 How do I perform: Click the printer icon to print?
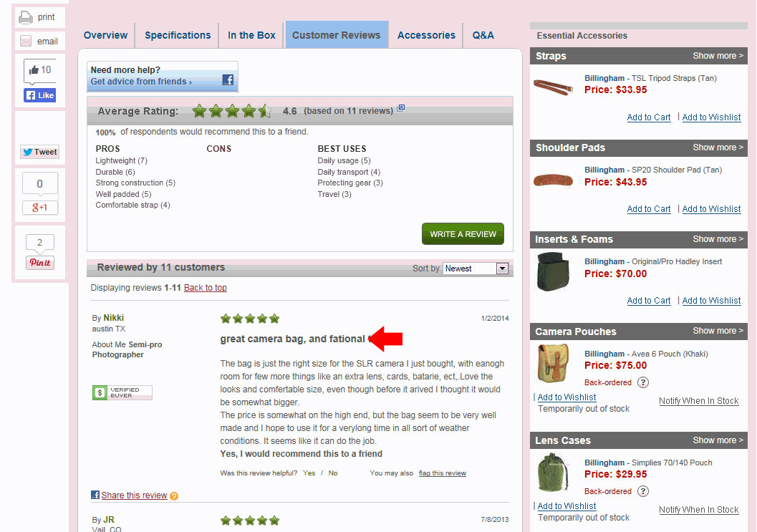point(26,17)
